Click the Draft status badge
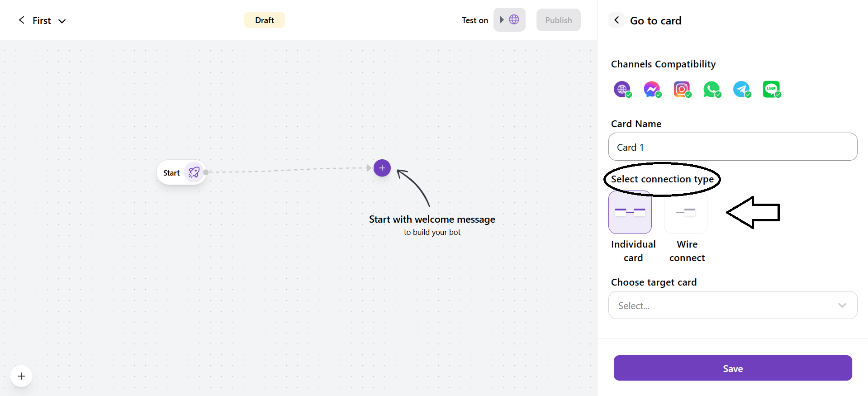Image resolution: width=868 pixels, height=396 pixels. tap(264, 20)
